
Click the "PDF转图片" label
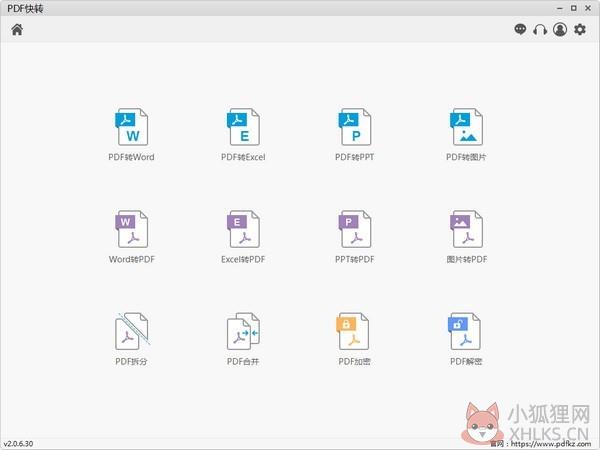(x=466, y=157)
